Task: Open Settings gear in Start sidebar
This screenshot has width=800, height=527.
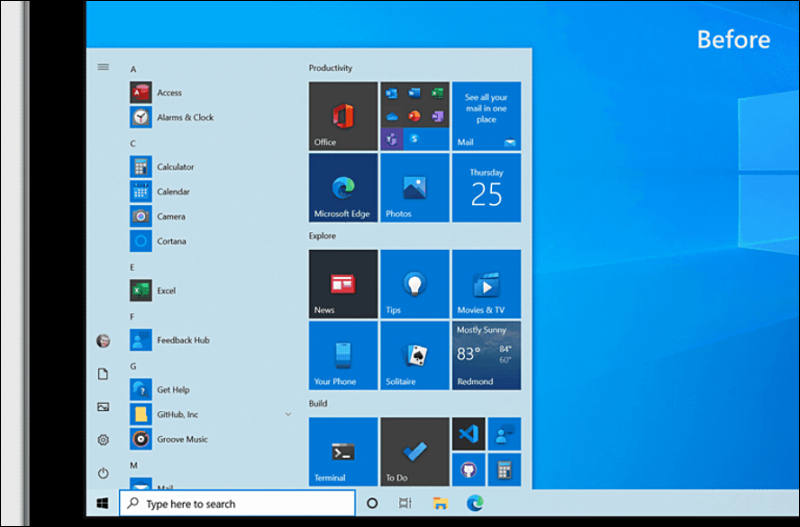Action: tap(103, 440)
